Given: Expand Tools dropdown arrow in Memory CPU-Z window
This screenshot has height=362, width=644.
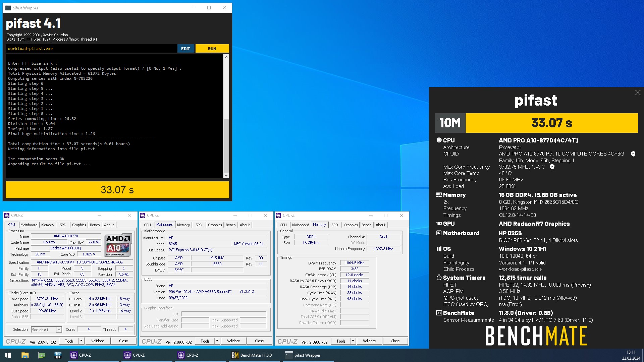Looking at the screenshot, I should tap(353, 341).
